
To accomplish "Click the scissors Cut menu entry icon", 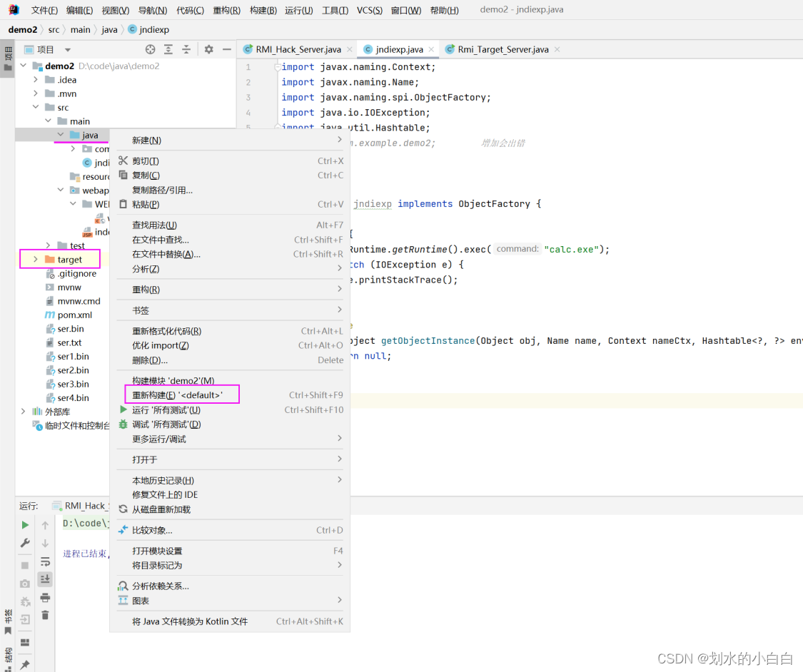I will click(x=123, y=161).
